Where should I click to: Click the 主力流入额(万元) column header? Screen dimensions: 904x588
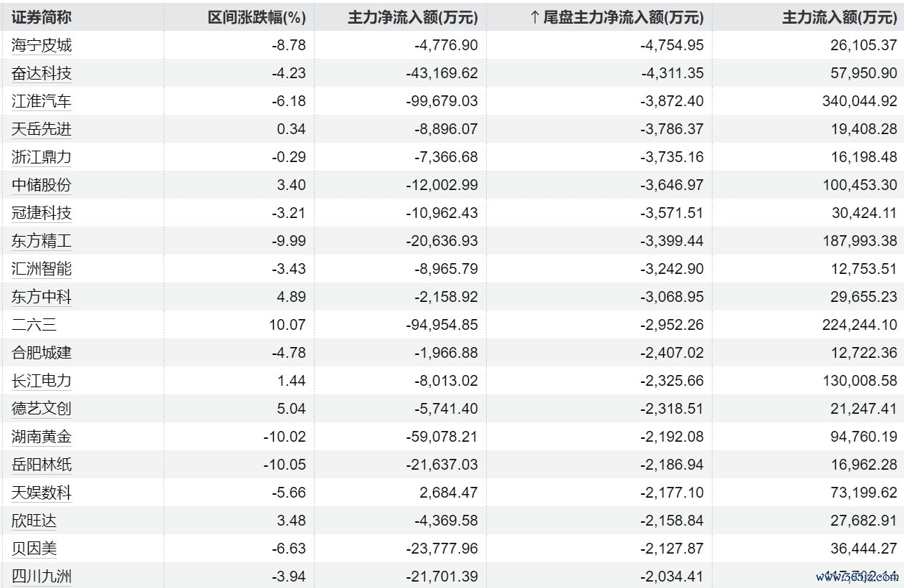tap(839, 17)
